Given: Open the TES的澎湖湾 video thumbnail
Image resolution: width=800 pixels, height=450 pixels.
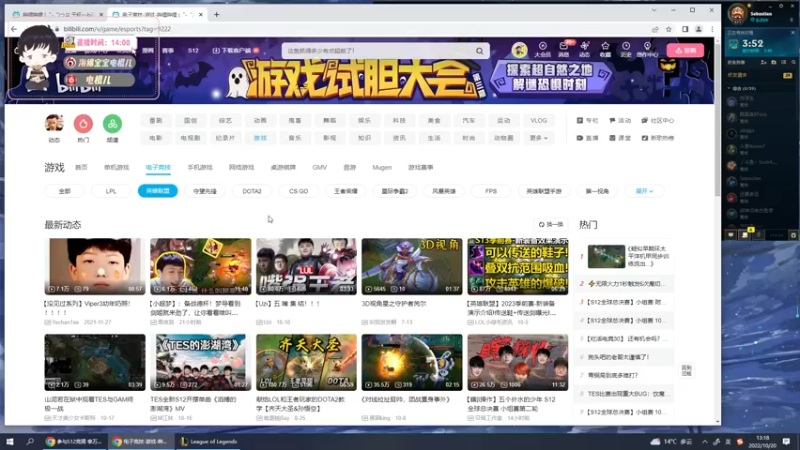Looking at the screenshot, I should pyautogui.click(x=201, y=362).
